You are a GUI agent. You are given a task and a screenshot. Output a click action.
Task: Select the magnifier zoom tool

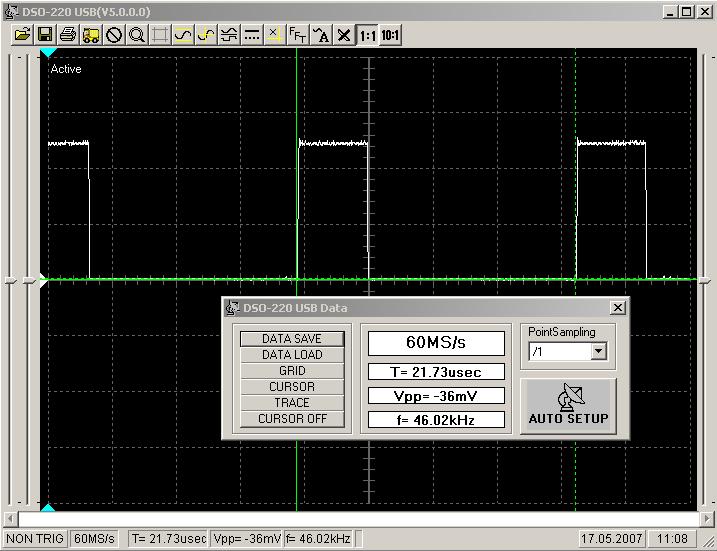pos(137,35)
